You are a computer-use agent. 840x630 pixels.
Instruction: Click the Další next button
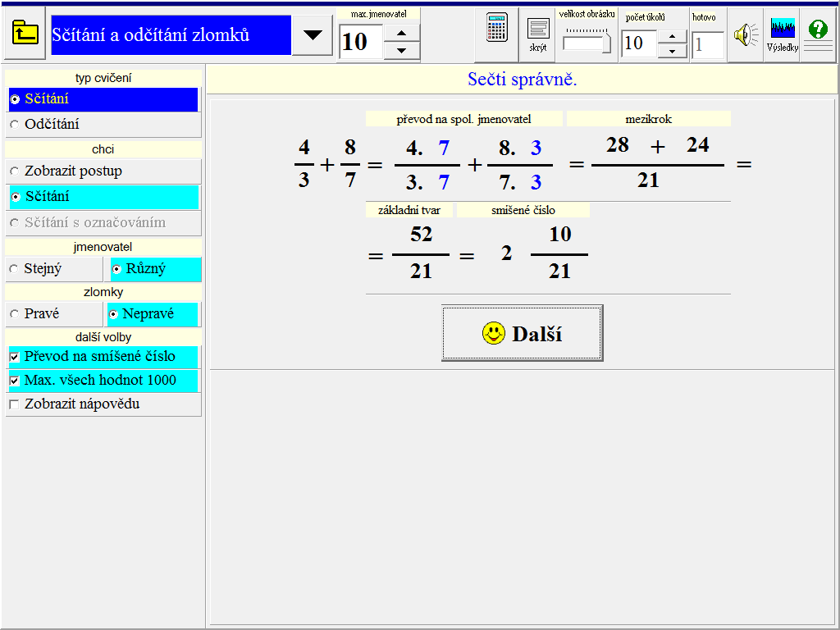[x=523, y=333]
